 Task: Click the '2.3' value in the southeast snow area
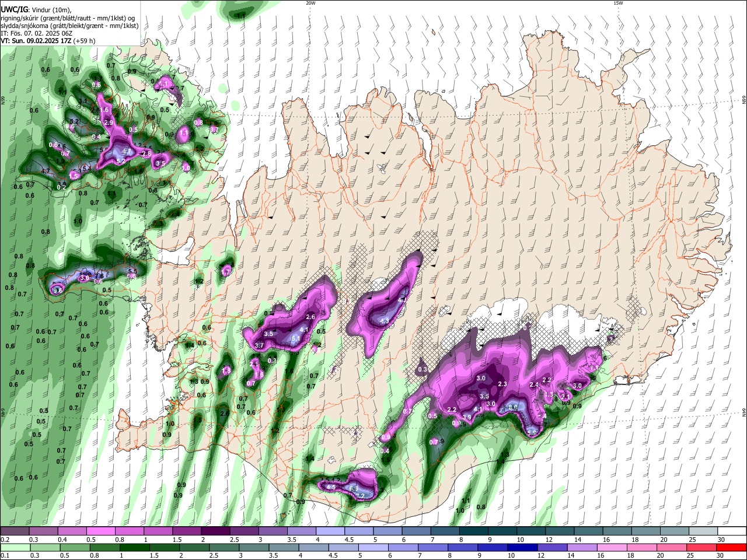pyautogui.click(x=503, y=384)
